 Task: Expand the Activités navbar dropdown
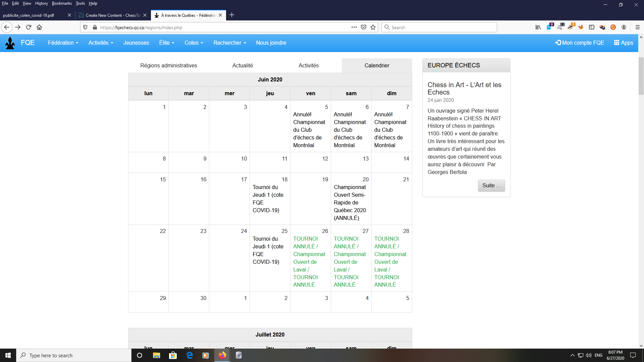101,43
